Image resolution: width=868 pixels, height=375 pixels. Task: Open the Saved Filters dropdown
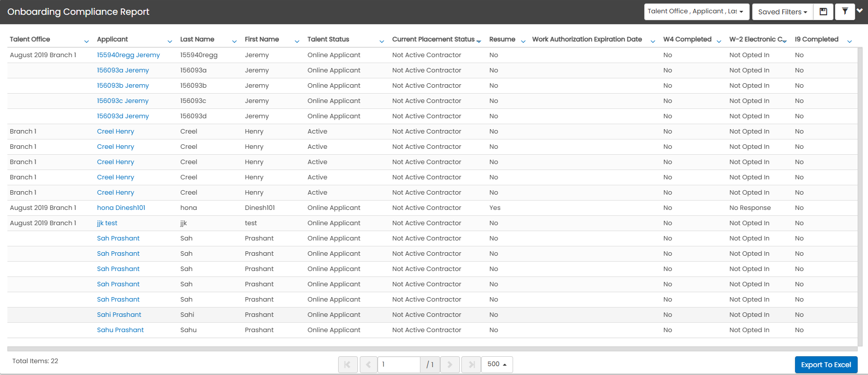coord(782,12)
